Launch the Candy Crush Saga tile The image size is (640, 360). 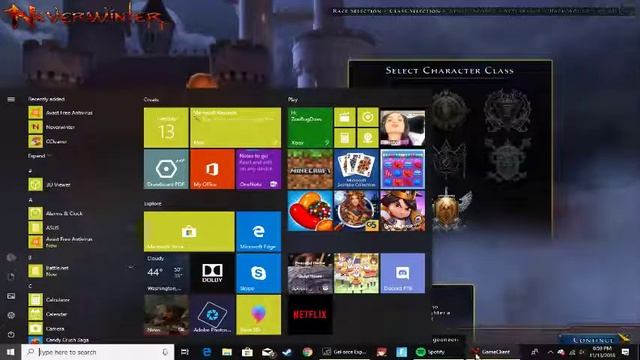(x=310, y=211)
